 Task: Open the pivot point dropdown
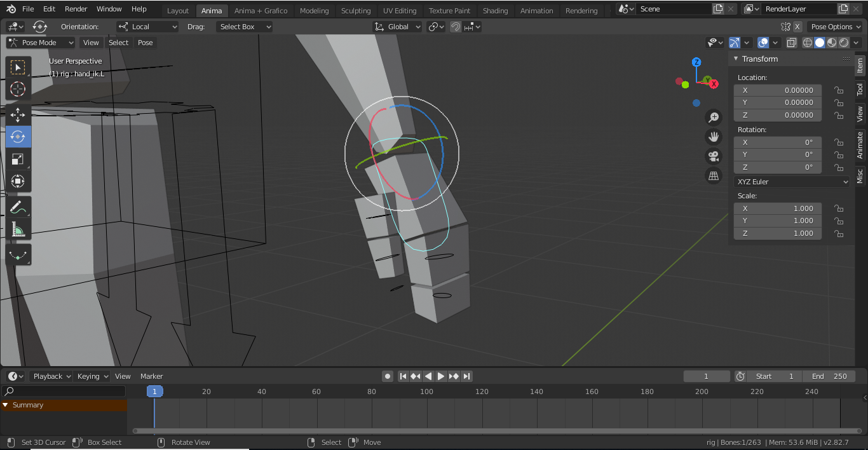435,27
